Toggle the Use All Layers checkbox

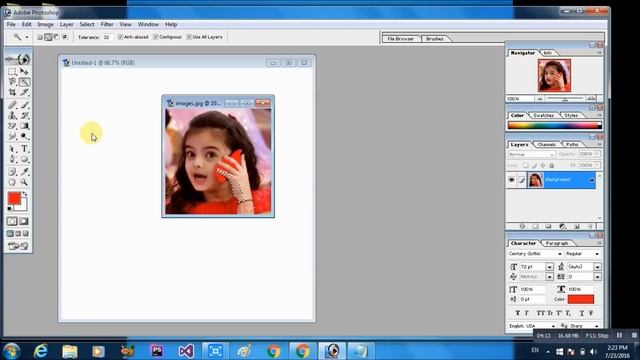[189, 37]
